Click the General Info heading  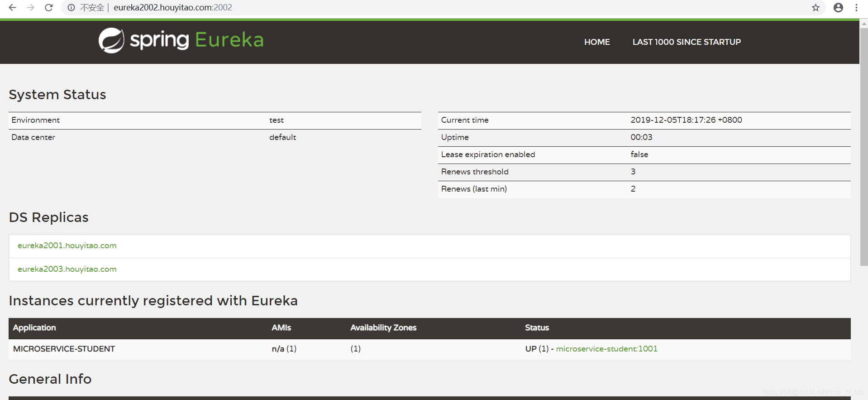click(50, 379)
